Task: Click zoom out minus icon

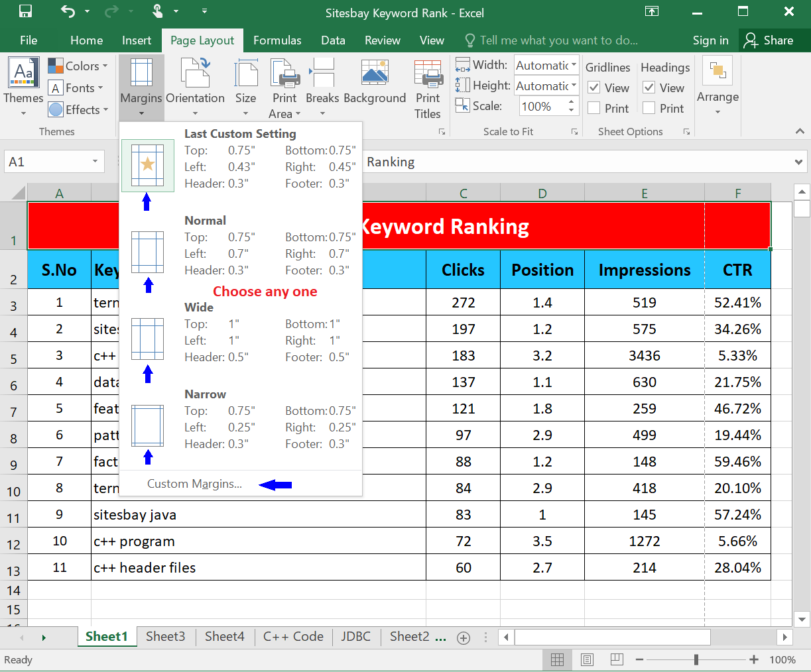Action: tap(639, 659)
